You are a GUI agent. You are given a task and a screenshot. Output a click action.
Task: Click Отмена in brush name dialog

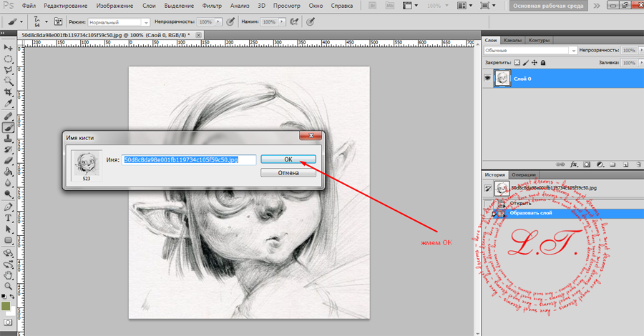pyautogui.click(x=288, y=173)
